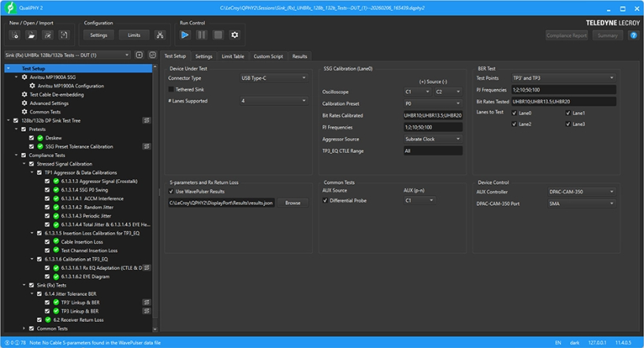Switch to the Limit Table tab
This screenshot has height=348, width=644.
[x=232, y=57]
